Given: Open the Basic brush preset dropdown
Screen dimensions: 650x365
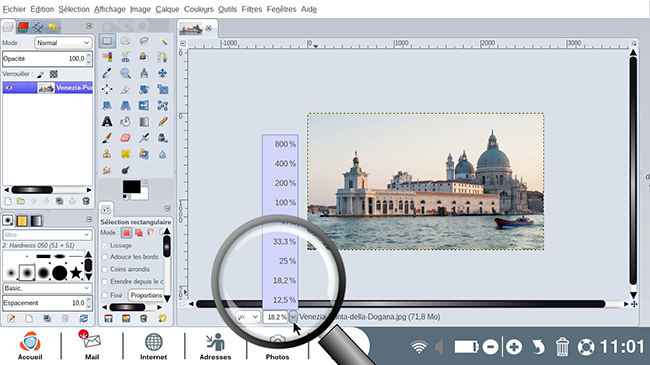Looking at the screenshot, I should (47, 288).
